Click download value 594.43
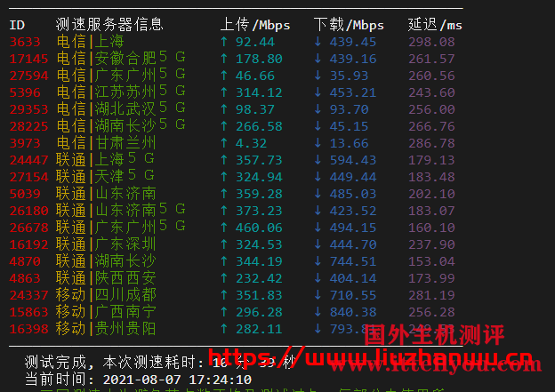The width and height of the screenshot is (555, 392). click(x=353, y=160)
